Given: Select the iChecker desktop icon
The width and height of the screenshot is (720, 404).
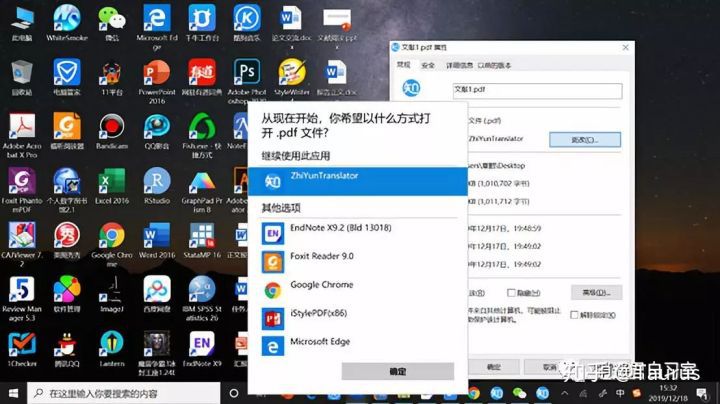Looking at the screenshot, I should [22, 349].
